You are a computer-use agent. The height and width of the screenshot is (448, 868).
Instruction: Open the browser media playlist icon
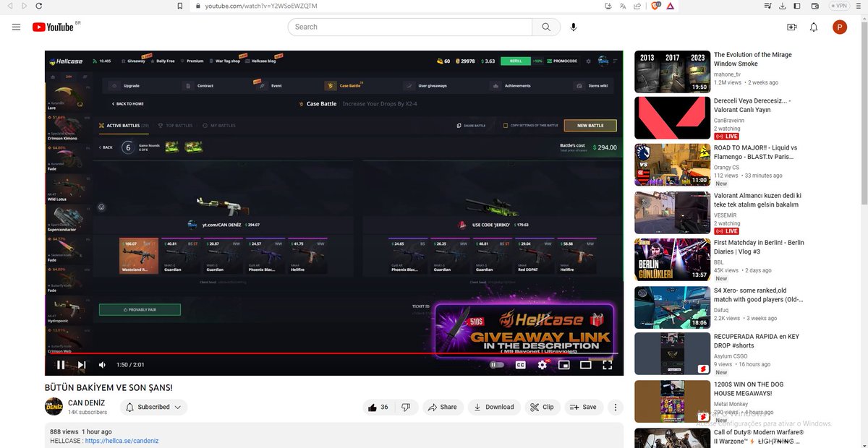[x=767, y=6]
